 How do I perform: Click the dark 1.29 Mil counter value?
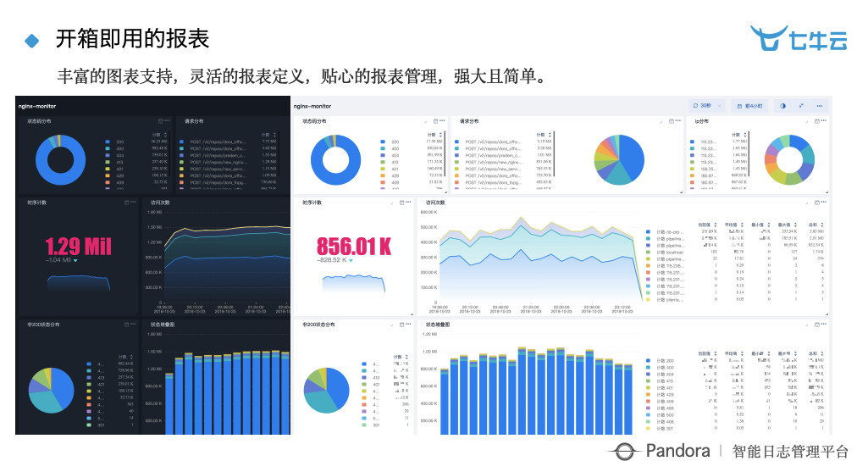coord(78,247)
